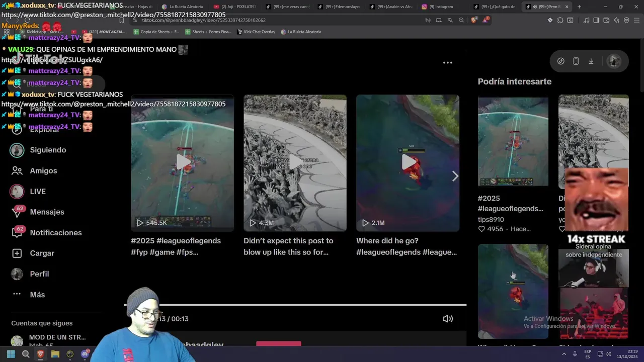Open TikTok coins icon in top pill

tap(561, 61)
